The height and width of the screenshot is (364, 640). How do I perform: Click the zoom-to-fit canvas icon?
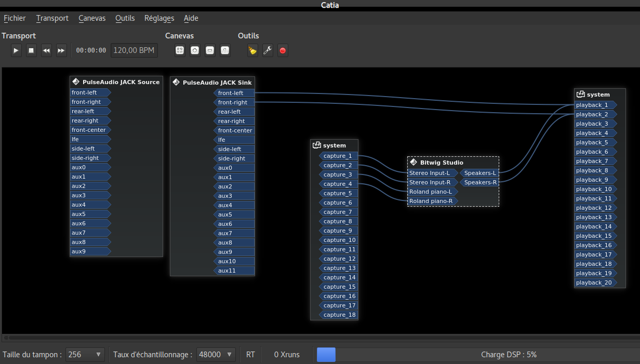pos(180,50)
